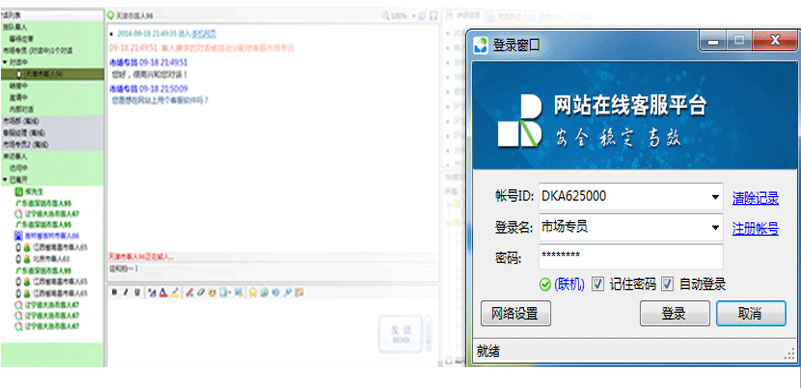This screenshot has height=388, width=801.
Task: Select 来访客人 in the left list
Action: (x=14, y=156)
